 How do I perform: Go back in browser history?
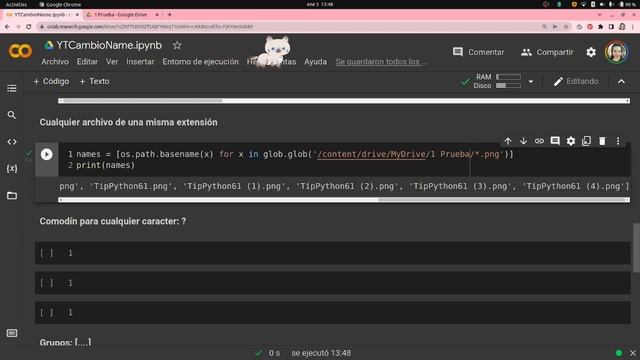pos(7,27)
